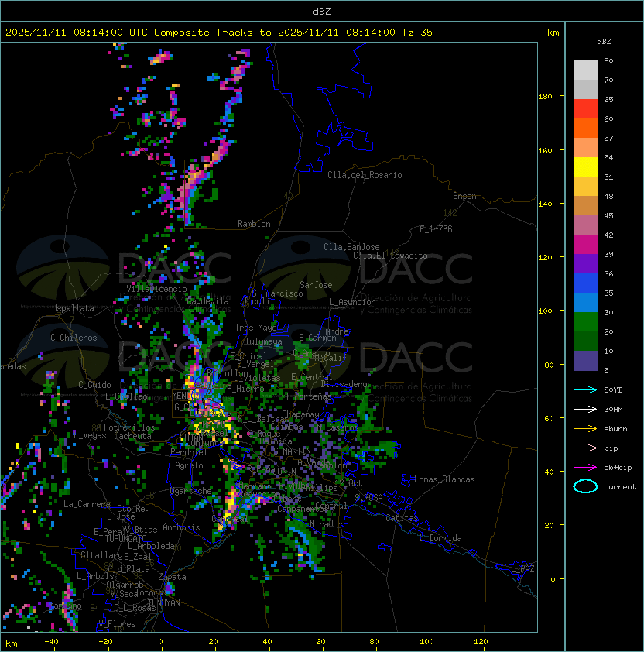Click the 'Tres_Mayo' map label
The height and width of the screenshot is (652, 644).
(255, 328)
